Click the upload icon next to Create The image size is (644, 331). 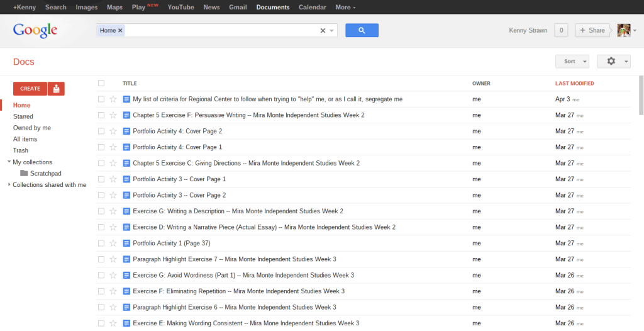[56, 89]
